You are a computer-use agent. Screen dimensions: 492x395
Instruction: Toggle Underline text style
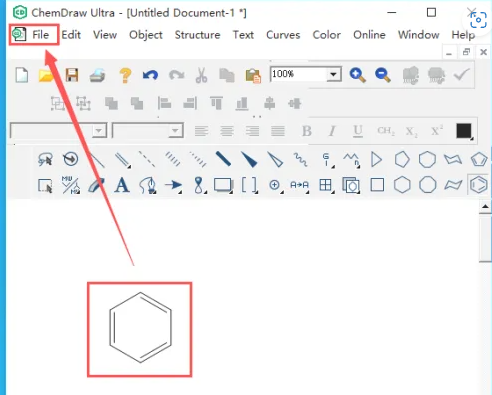358,131
